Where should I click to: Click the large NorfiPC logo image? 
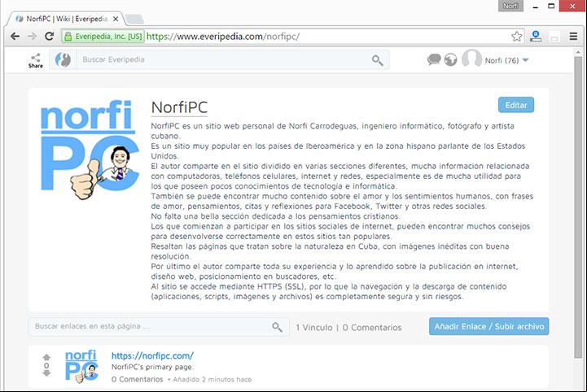pos(90,150)
